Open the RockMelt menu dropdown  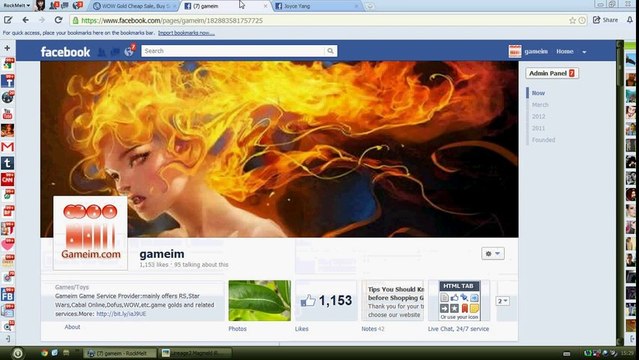(16, 5)
